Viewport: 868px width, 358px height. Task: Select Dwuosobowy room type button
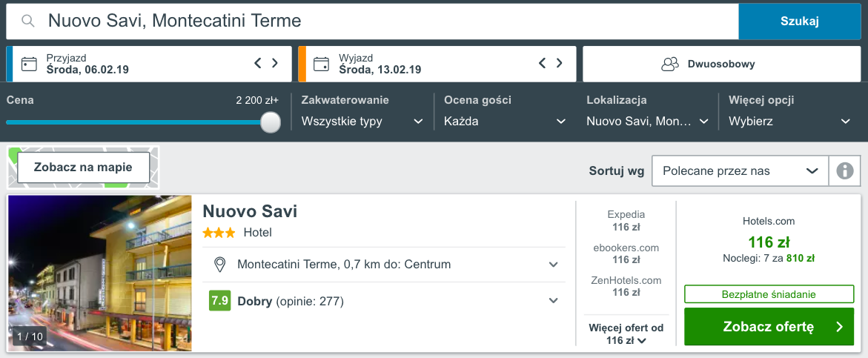click(x=722, y=64)
